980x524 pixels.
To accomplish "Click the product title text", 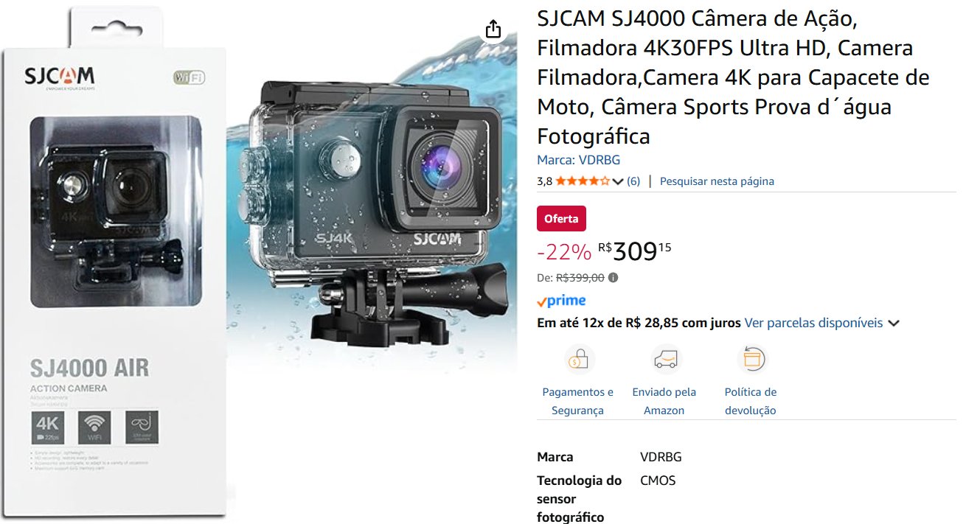I will (733, 77).
